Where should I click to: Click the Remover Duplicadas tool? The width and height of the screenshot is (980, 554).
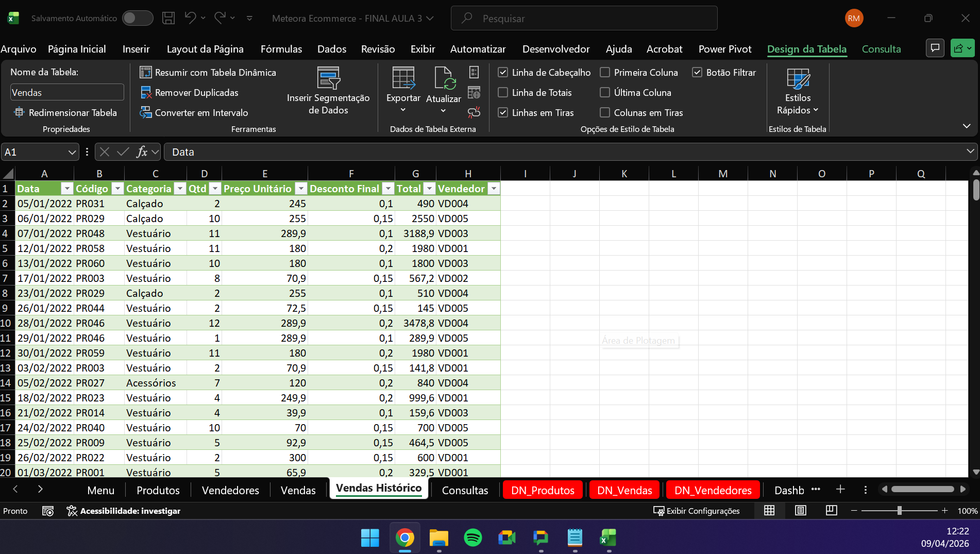click(190, 93)
